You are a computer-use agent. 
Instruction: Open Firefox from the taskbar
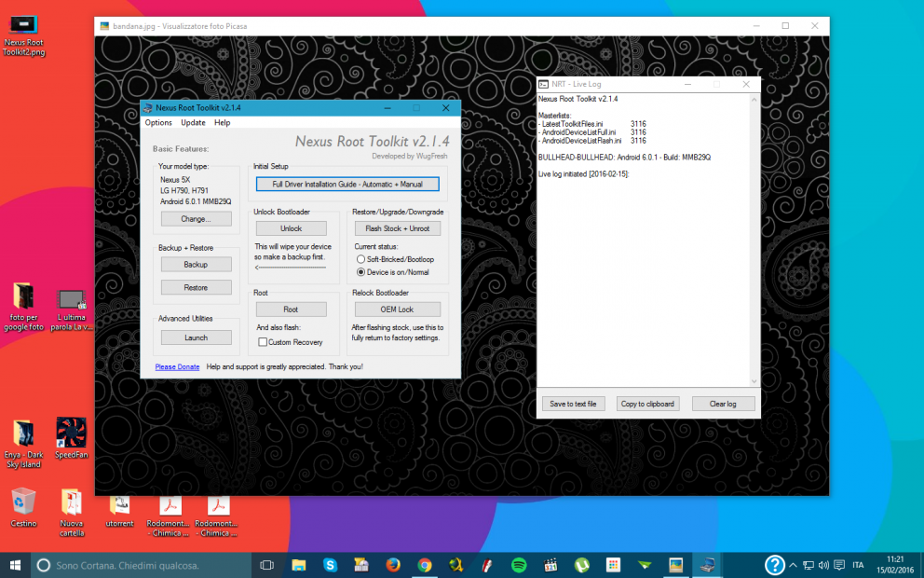[393, 565]
